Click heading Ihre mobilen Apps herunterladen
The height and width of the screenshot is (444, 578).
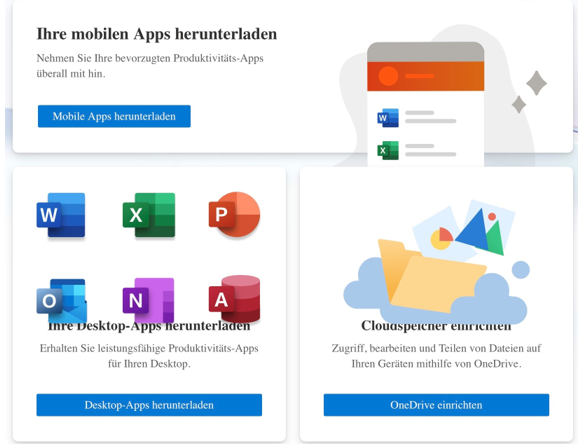pos(157,34)
